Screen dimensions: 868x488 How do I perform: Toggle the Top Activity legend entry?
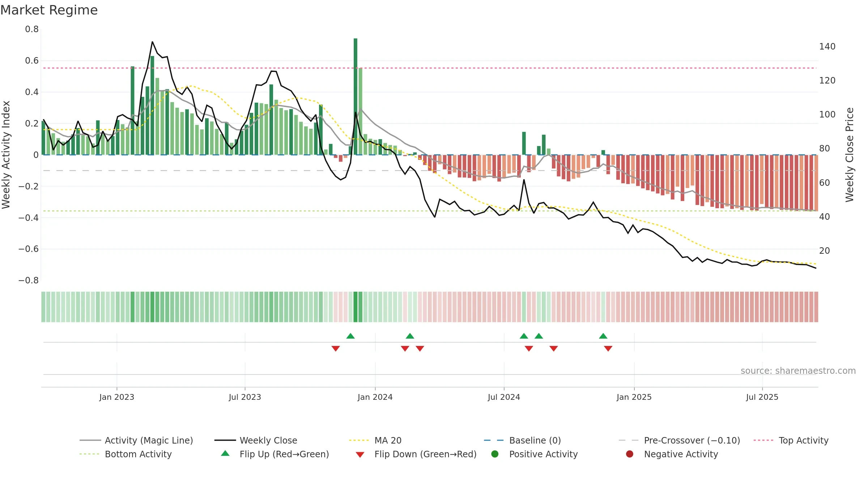point(791,440)
